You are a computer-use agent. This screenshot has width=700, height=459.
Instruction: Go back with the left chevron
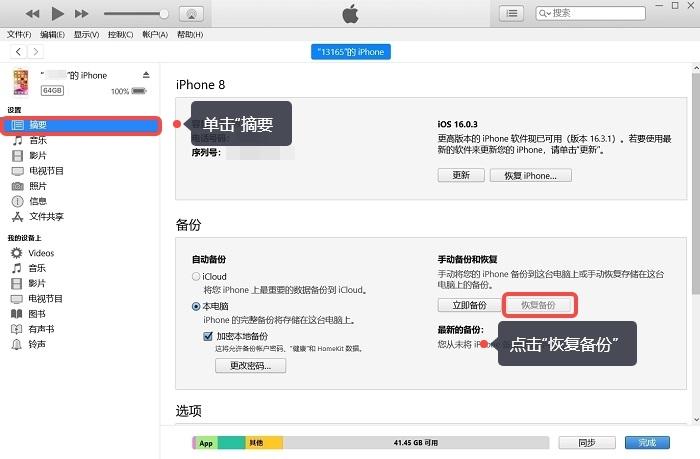coord(18,52)
